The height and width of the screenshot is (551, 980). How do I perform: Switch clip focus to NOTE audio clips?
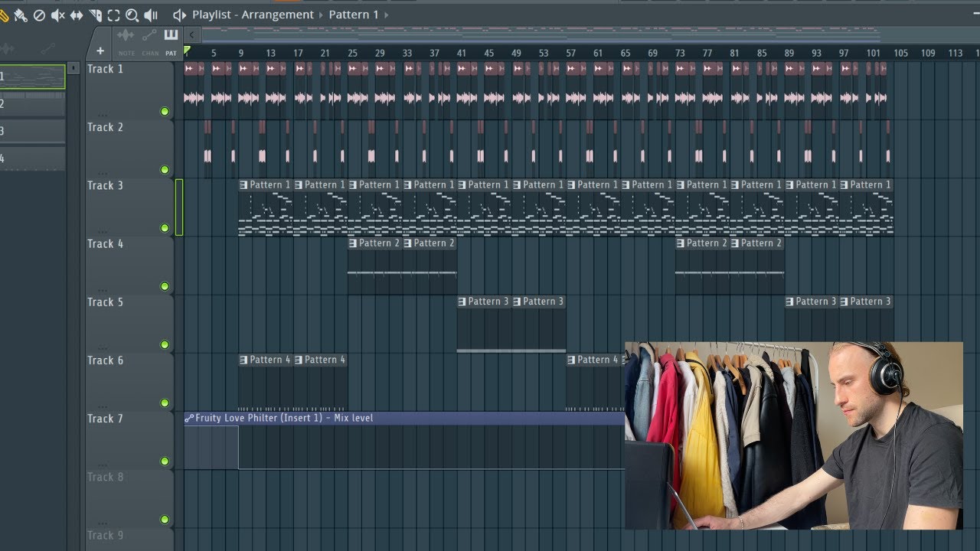tap(126, 42)
